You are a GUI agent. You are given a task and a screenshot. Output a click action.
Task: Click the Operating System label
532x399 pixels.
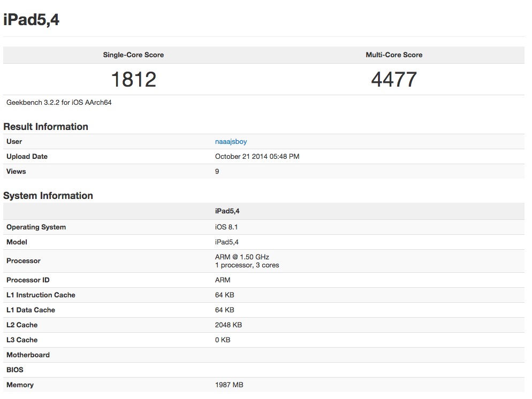coord(36,227)
